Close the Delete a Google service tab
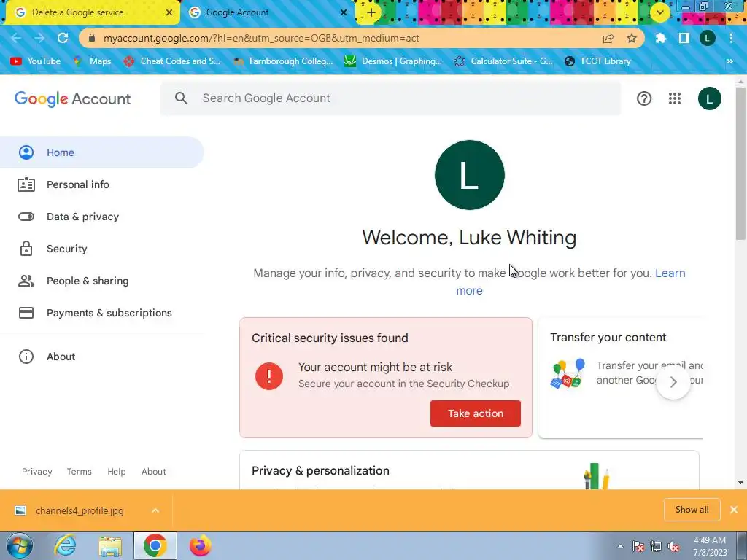Screen dimensions: 747x560 click(169, 12)
